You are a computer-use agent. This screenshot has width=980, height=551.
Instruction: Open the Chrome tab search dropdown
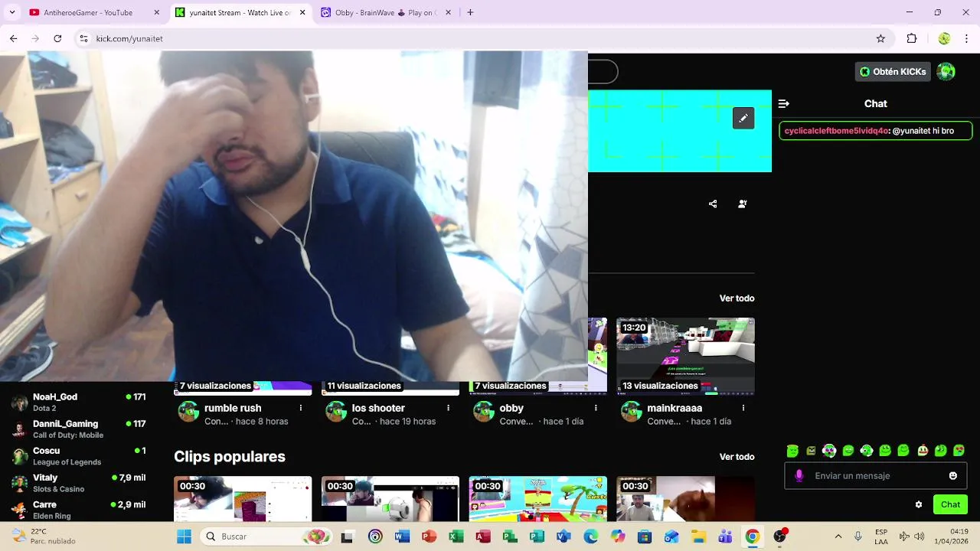point(12,12)
